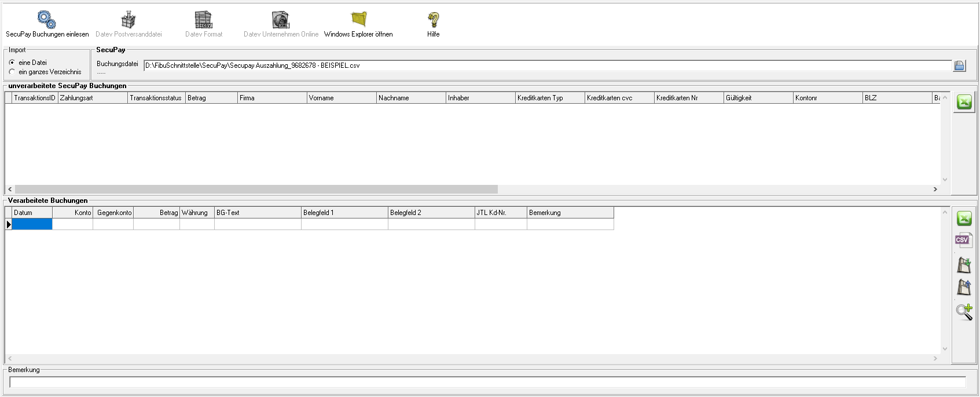This screenshot has height=397, width=980.
Task: Export unverarbeitete Buchungen with the Excel icon
Action: coord(964,103)
